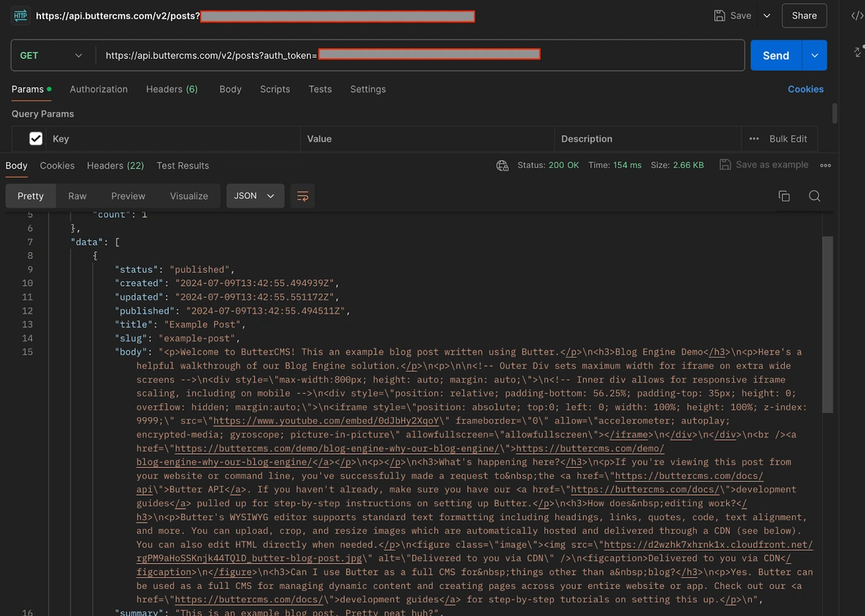The image size is (865, 616).
Task: Click the Save as example icon
Action: (725, 165)
